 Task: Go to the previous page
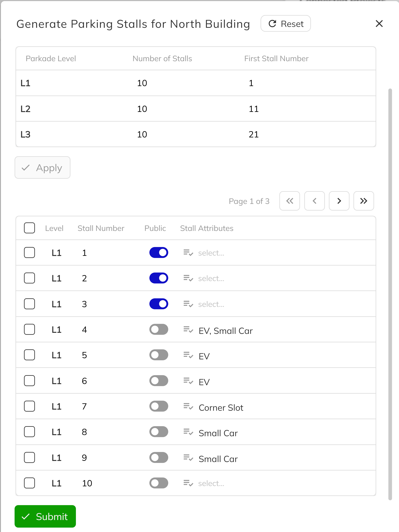[x=314, y=201]
